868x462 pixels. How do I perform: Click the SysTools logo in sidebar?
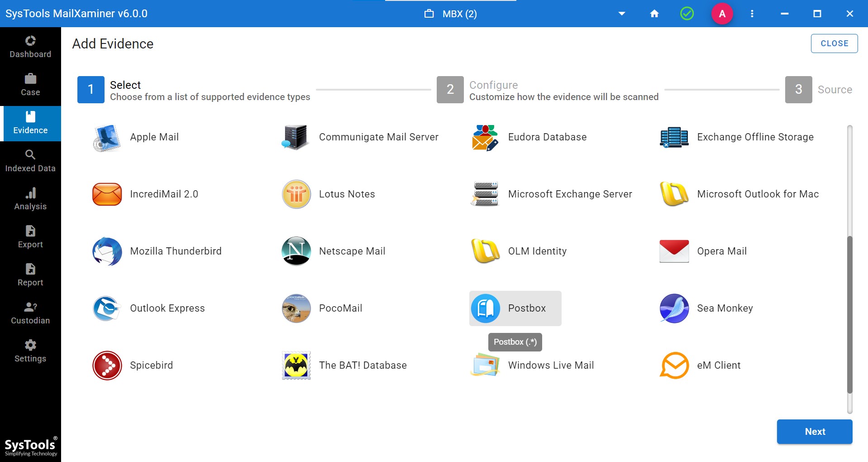(x=31, y=446)
